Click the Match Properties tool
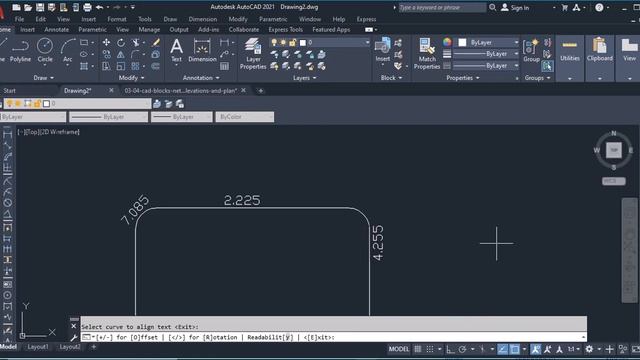This screenshot has width=640, height=360. pyautogui.click(x=427, y=53)
